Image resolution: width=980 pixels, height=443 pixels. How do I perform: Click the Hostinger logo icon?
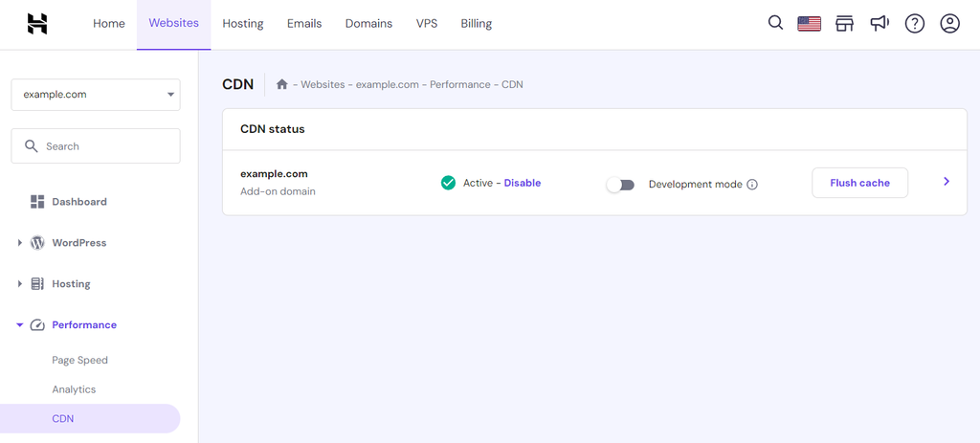pyautogui.click(x=37, y=24)
